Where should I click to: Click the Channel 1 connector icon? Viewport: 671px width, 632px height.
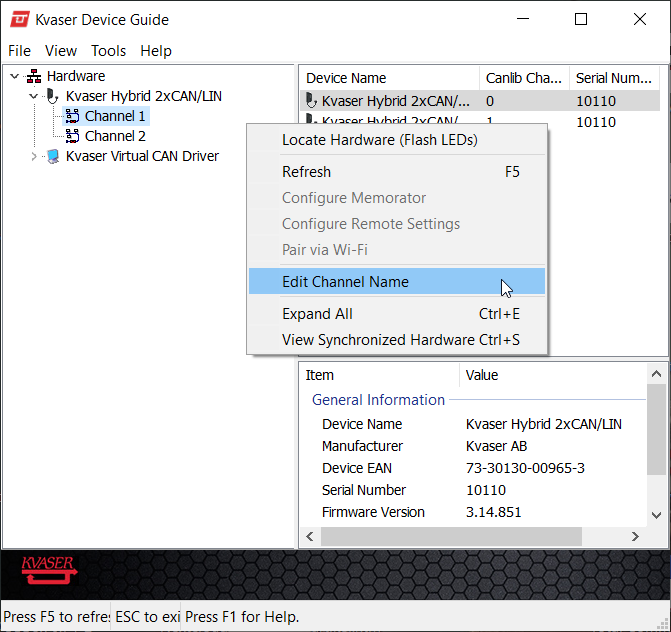[x=72, y=116]
